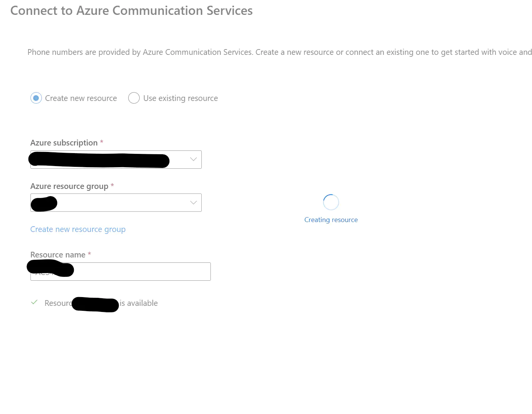532x414 pixels.
Task: Click the Use existing resource label text
Action: 181,98
